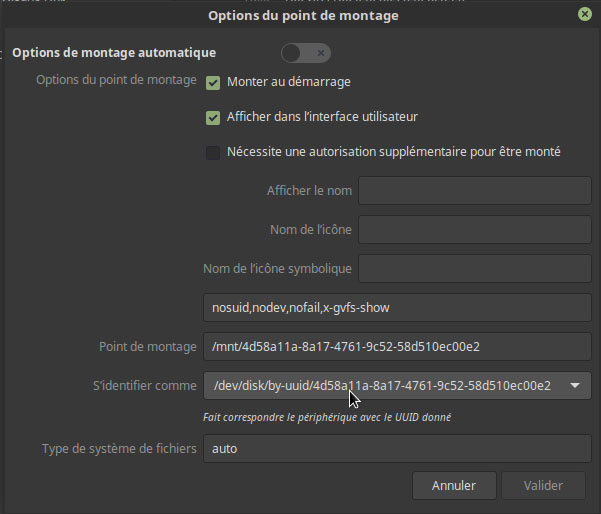
Task: Close the mount options dialog
Action: 583,15
